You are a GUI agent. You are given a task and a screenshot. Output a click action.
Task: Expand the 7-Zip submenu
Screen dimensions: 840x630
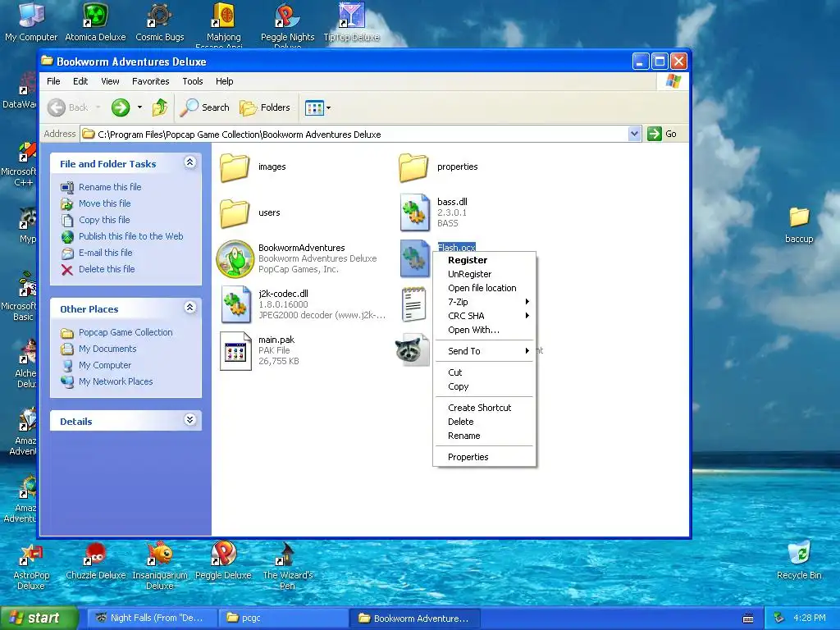point(484,302)
